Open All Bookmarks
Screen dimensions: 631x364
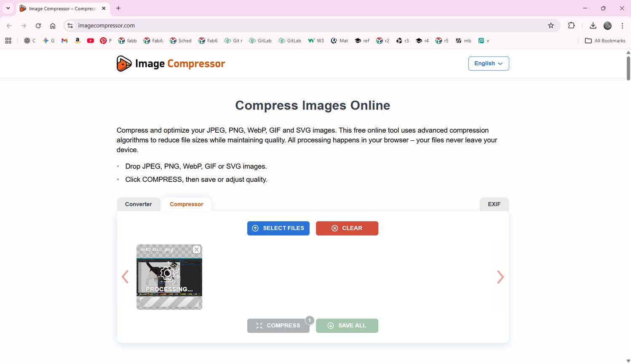point(605,40)
